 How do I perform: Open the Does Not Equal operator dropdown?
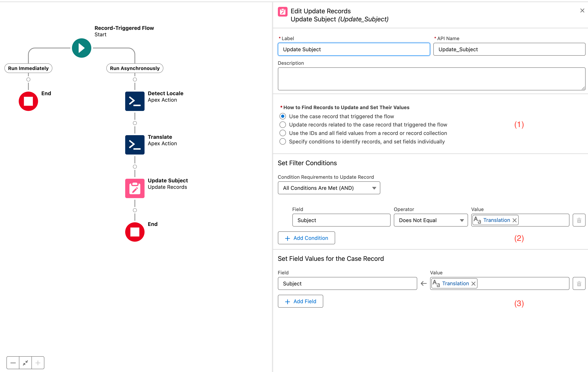[431, 220]
